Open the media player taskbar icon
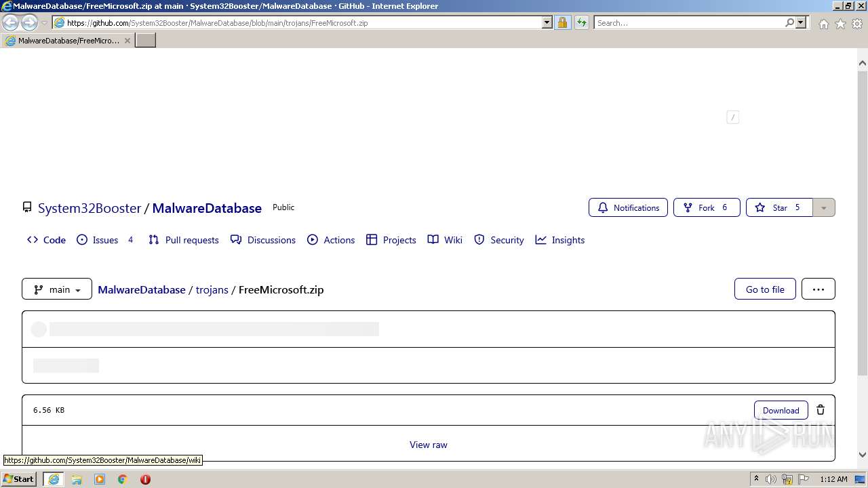This screenshot has height=488, width=868. (x=100, y=479)
